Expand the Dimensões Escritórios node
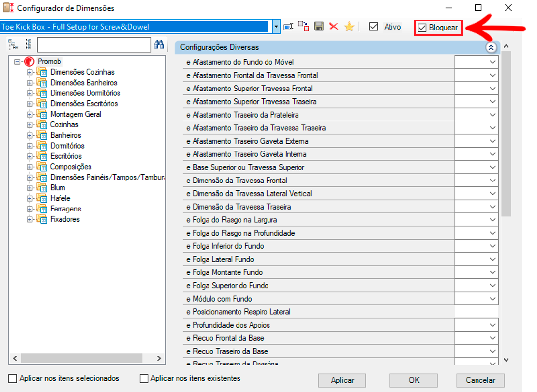The width and height of the screenshot is (537, 392). [x=30, y=104]
